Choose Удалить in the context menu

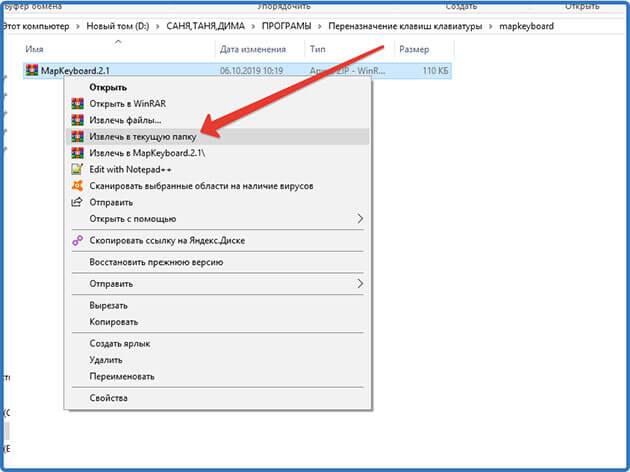click(217, 360)
